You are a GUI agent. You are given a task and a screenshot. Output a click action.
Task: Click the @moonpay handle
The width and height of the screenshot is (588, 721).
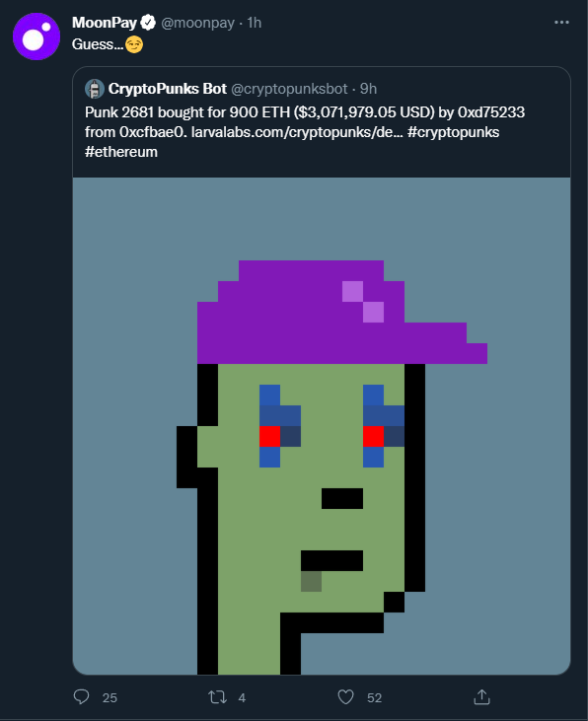pyautogui.click(x=198, y=23)
